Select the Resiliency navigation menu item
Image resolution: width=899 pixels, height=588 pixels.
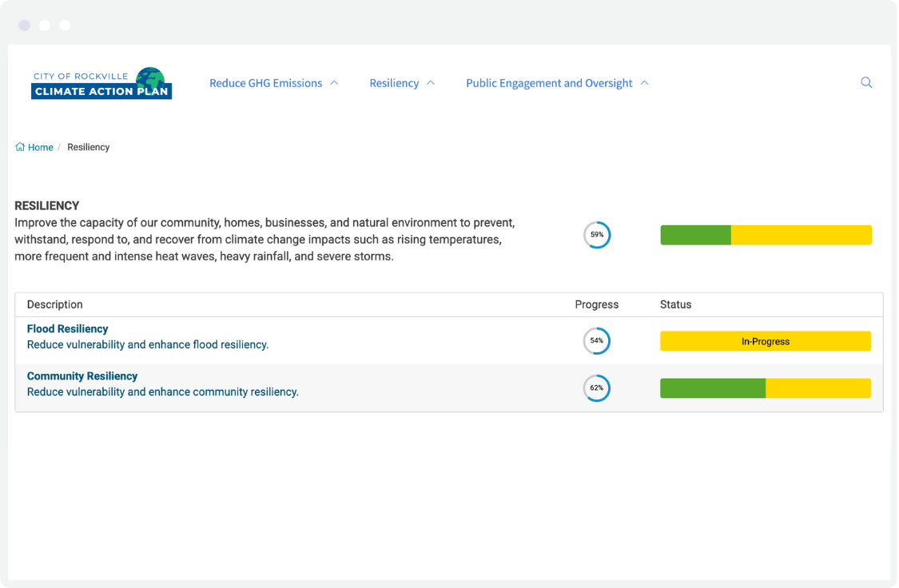click(x=393, y=82)
